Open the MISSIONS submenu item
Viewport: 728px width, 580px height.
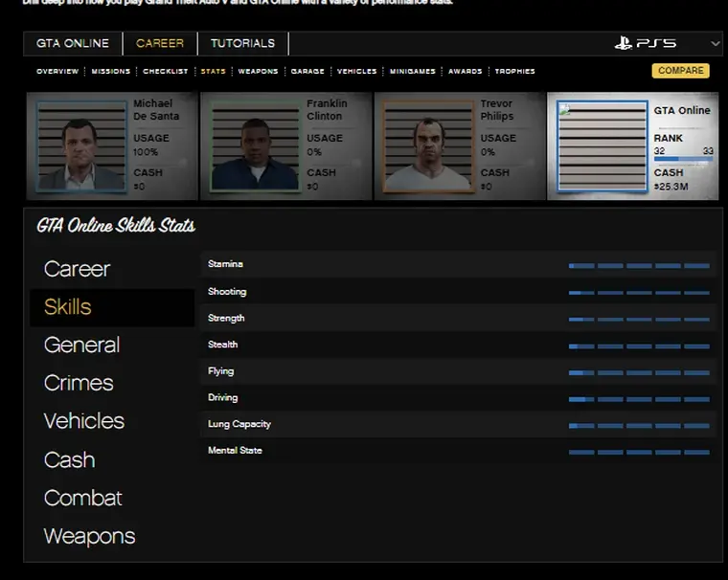click(x=110, y=72)
